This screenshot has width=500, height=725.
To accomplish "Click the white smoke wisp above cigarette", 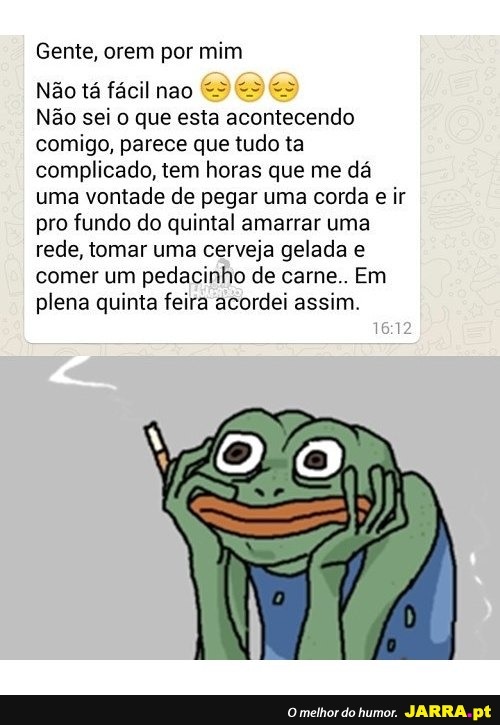I will click(x=83, y=374).
